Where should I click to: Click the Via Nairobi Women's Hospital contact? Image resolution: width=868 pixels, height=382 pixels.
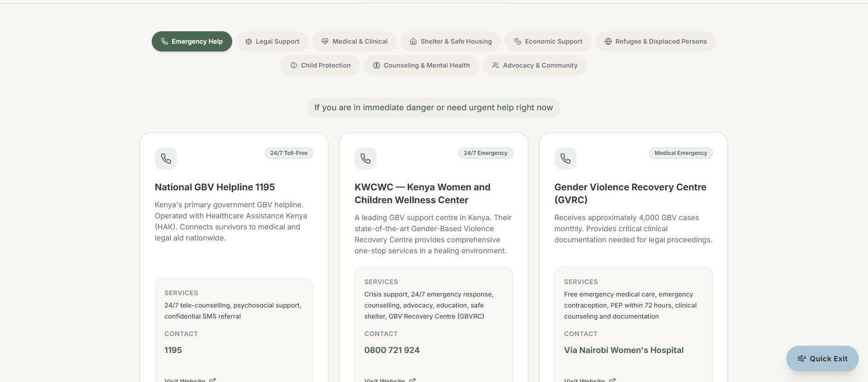pos(624,350)
